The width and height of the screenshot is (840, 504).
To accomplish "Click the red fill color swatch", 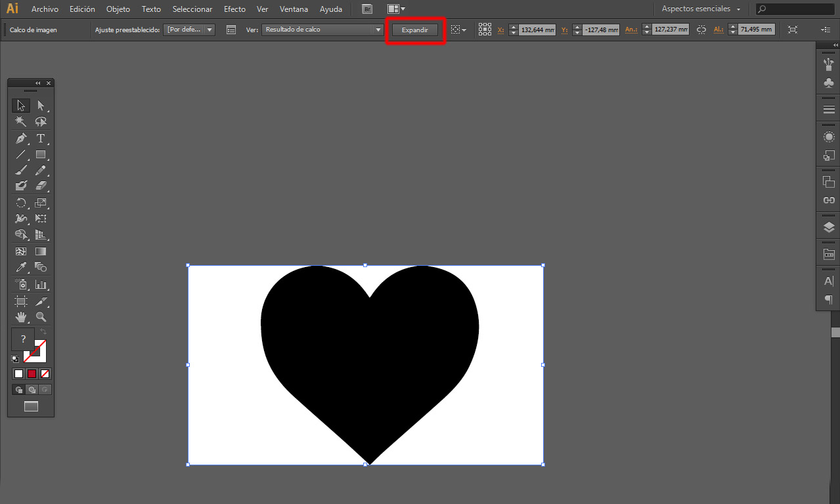I will pos(30,373).
